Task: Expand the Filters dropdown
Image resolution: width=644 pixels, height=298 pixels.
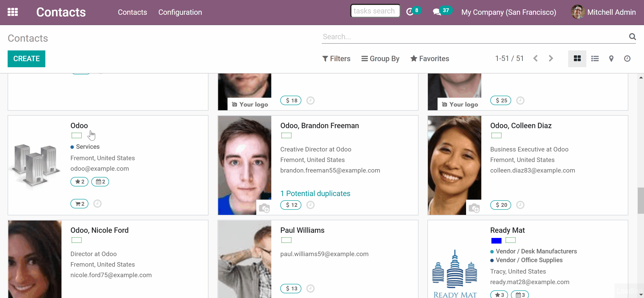Action: (336, 59)
